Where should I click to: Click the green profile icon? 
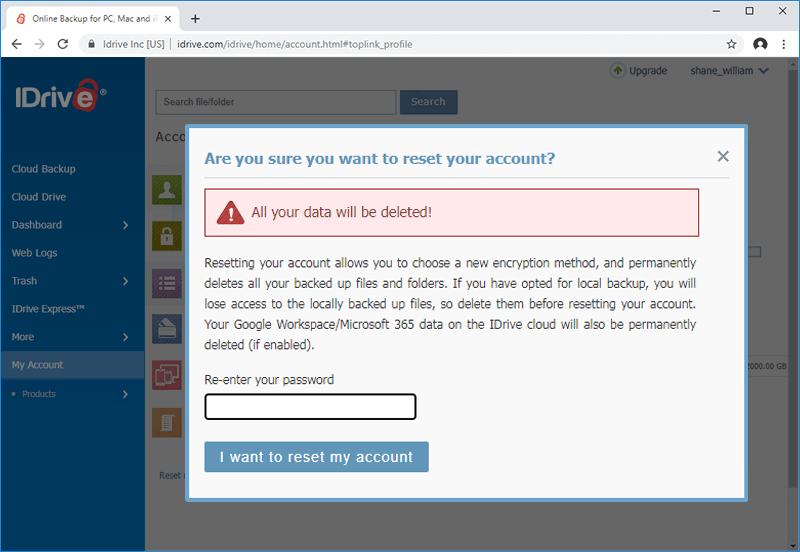click(x=167, y=190)
